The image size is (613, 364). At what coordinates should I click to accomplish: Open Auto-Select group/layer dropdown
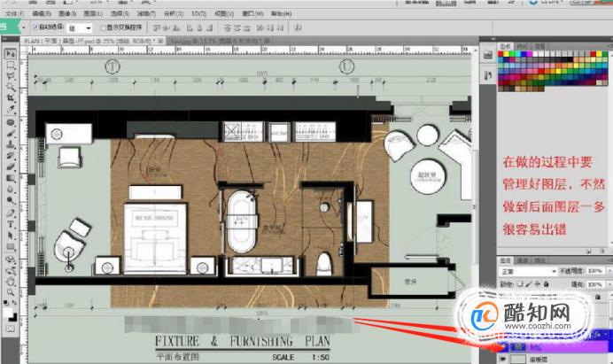click(80, 27)
